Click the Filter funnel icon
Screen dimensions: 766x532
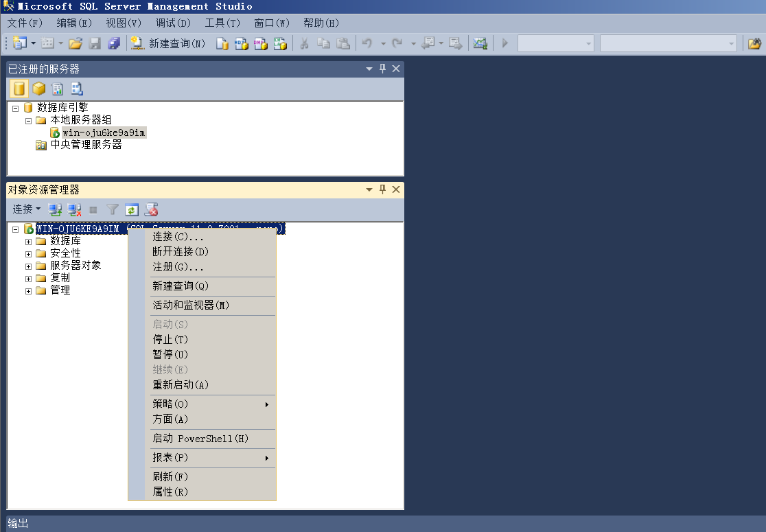point(113,210)
